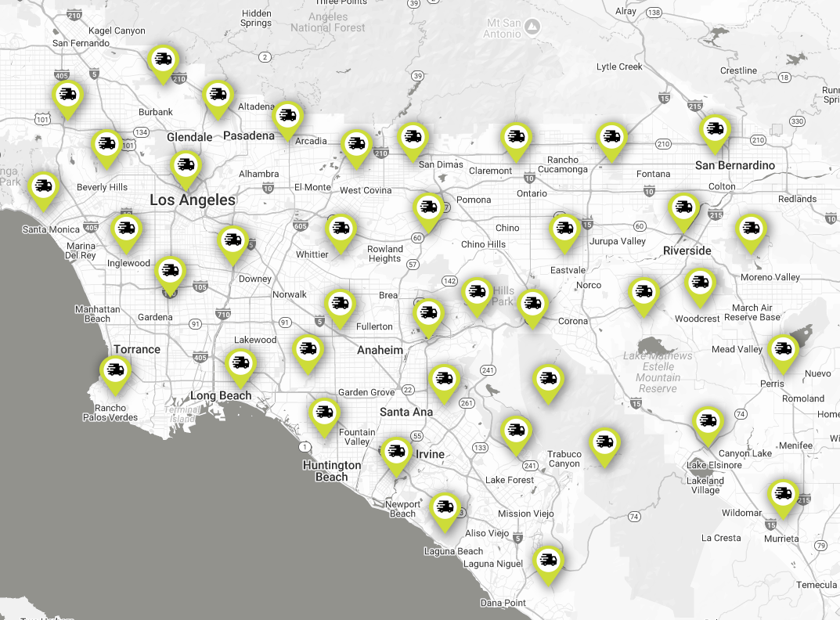Select the truck marker above Murrieta
Viewport: 840px width, 620px height.
(x=782, y=494)
